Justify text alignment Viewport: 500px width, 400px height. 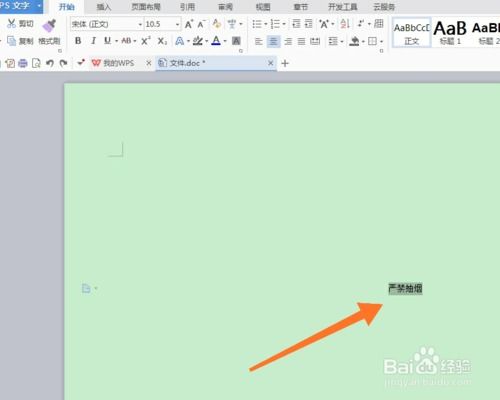click(x=301, y=41)
